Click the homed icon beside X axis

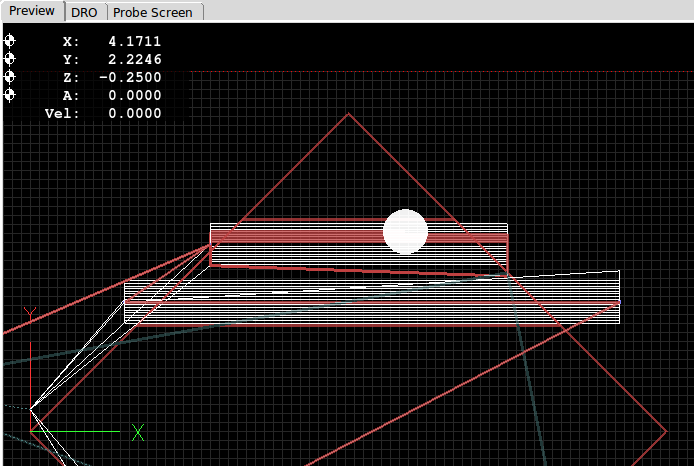click(x=10, y=41)
